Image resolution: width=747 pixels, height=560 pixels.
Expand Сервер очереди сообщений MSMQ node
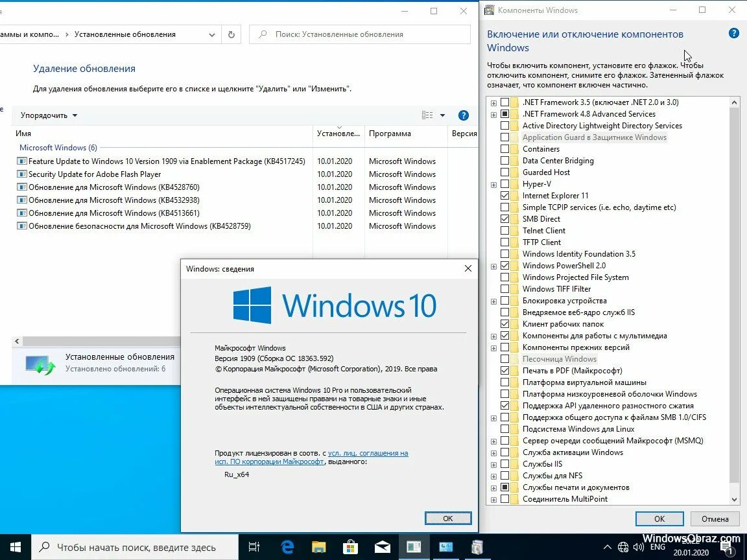tap(493, 441)
